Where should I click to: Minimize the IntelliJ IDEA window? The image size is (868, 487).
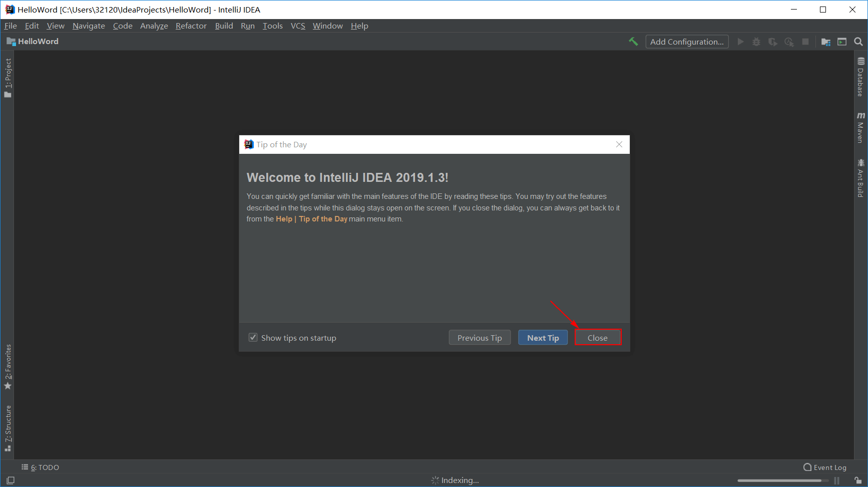point(794,10)
